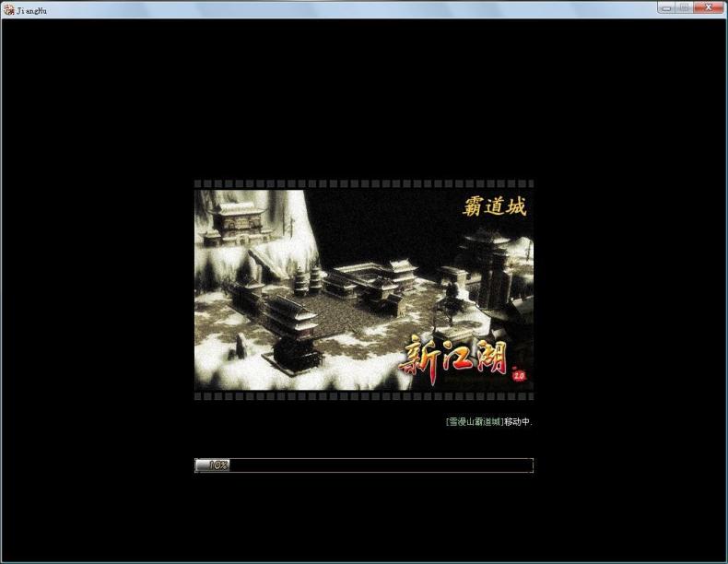The width and height of the screenshot is (728, 564).
Task: Click the 霸道城 golden title text
Action: pyautogui.click(x=495, y=206)
